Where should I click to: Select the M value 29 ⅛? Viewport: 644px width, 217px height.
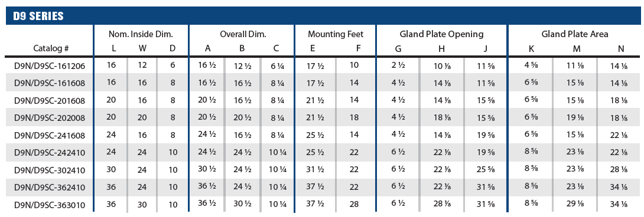tap(577, 204)
